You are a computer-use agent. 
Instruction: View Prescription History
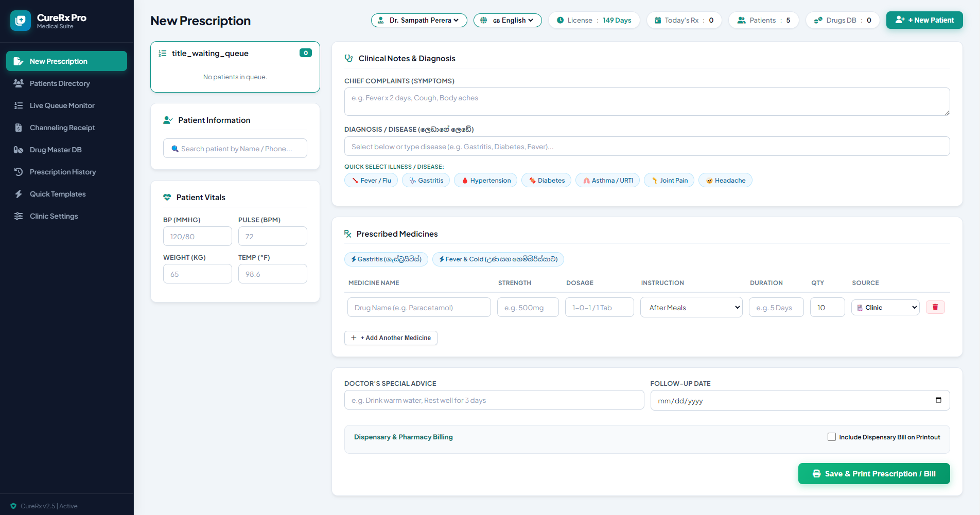pos(66,172)
